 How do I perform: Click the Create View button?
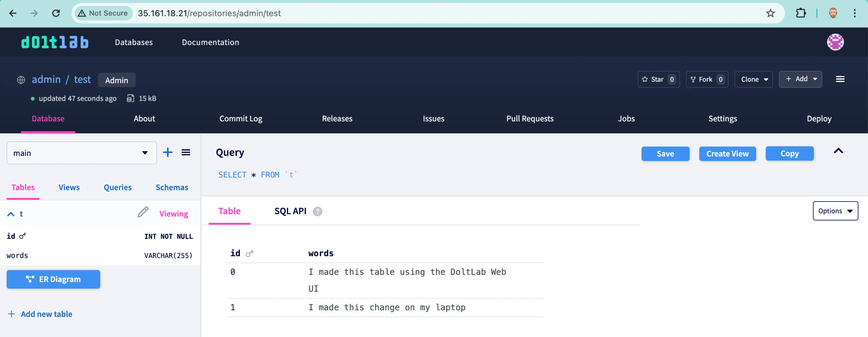pos(727,154)
